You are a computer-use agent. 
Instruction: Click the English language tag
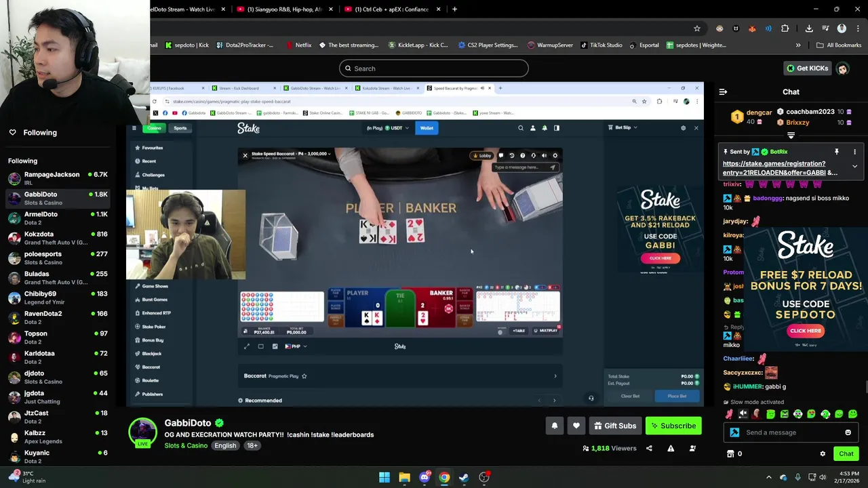[x=225, y=446]
